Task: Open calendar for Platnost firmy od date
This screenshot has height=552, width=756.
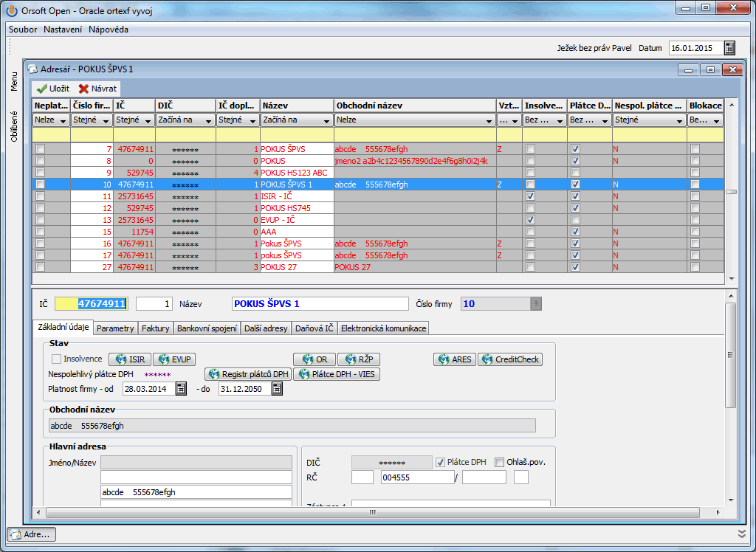Action: pyautogui.click(x=181, y=389)
